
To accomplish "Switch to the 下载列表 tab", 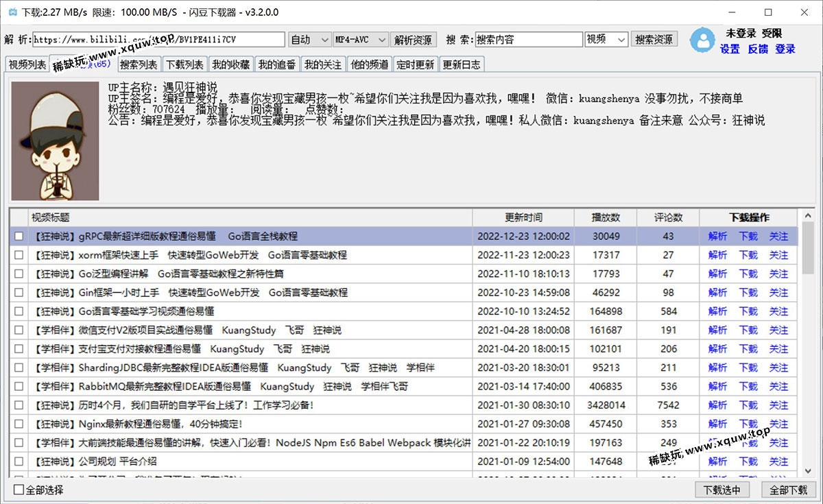I will (184, 64).
